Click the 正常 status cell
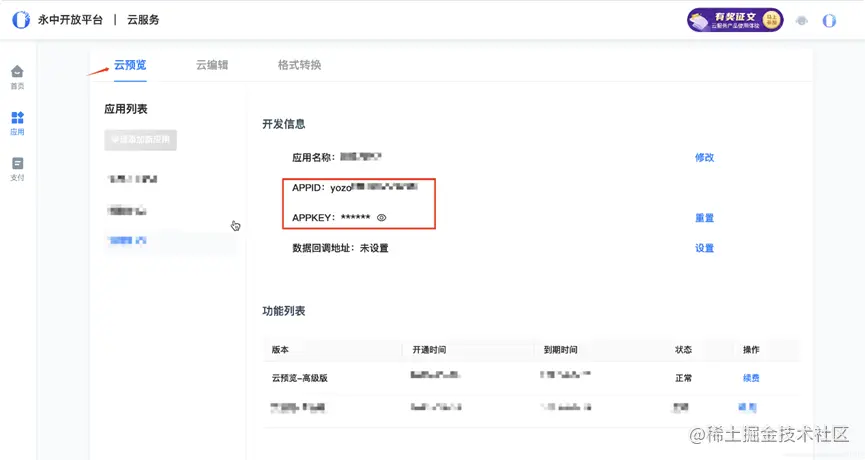 tap(684, 378)
